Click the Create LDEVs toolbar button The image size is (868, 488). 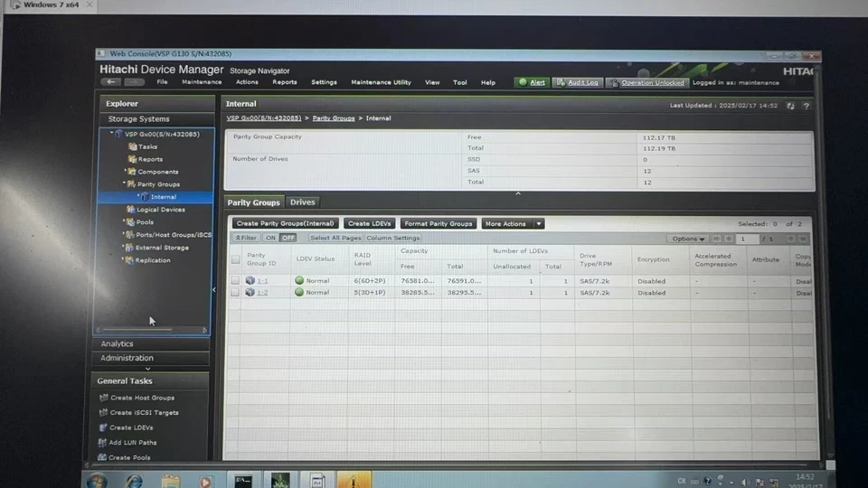369,223
